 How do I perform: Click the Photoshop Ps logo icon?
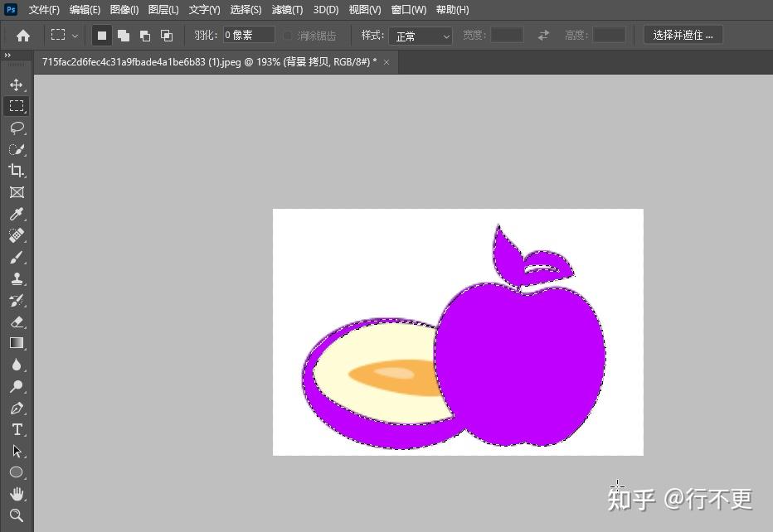point(11,9)
